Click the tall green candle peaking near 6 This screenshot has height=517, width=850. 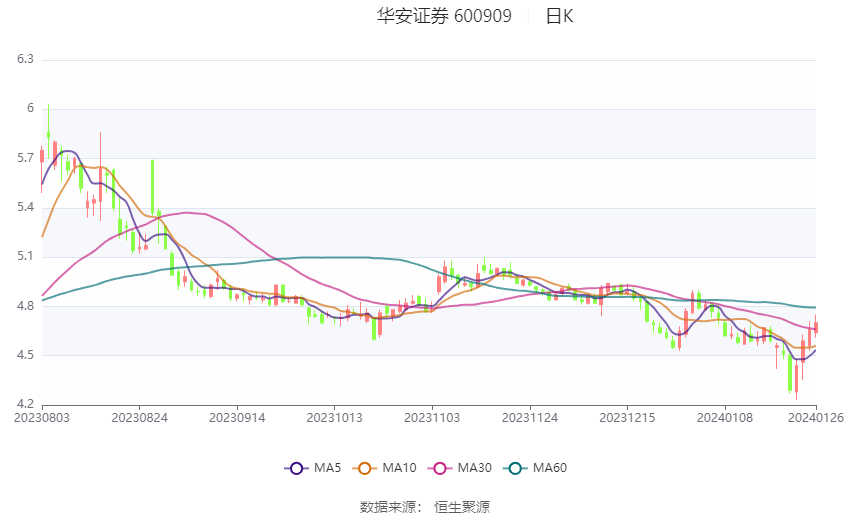pos(48,134)
